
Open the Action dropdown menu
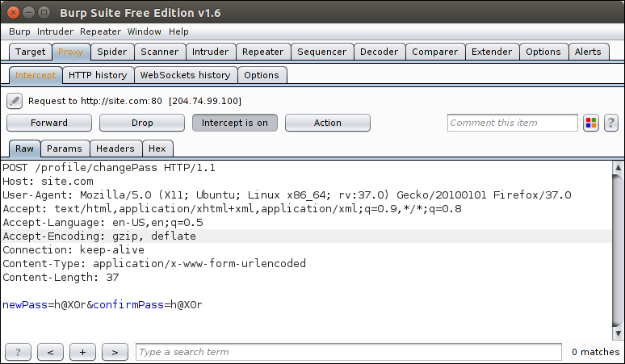328,123
